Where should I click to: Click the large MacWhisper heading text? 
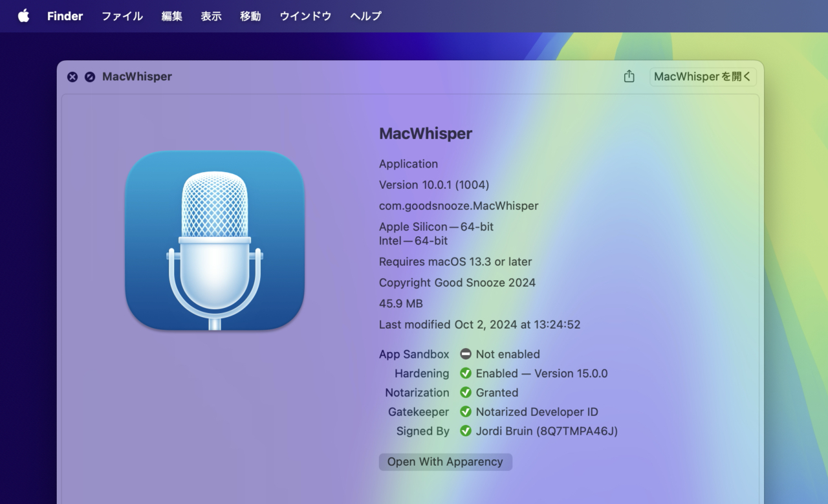click(426, 134)
